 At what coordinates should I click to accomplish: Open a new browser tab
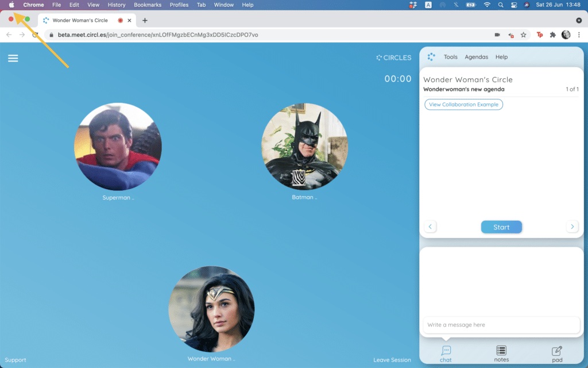[145, 20]
